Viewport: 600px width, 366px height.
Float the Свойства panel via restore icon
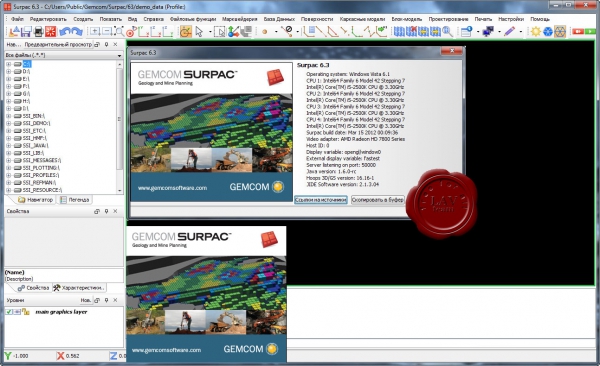click(x=97, y=211)
